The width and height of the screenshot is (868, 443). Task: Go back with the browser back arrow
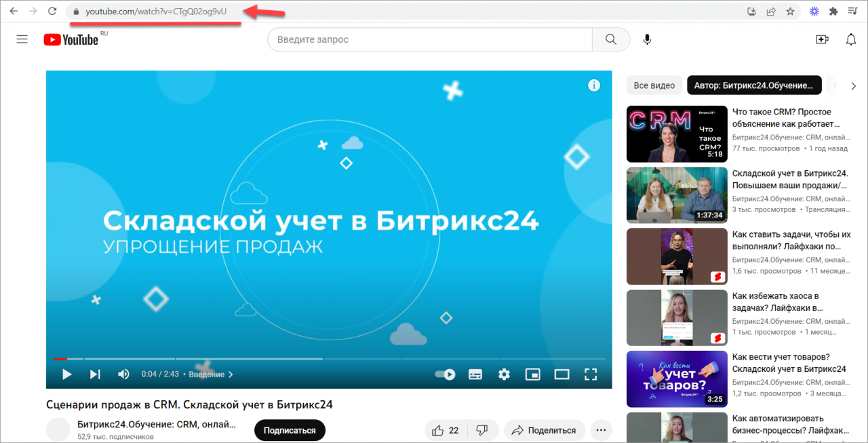(14, 12)
